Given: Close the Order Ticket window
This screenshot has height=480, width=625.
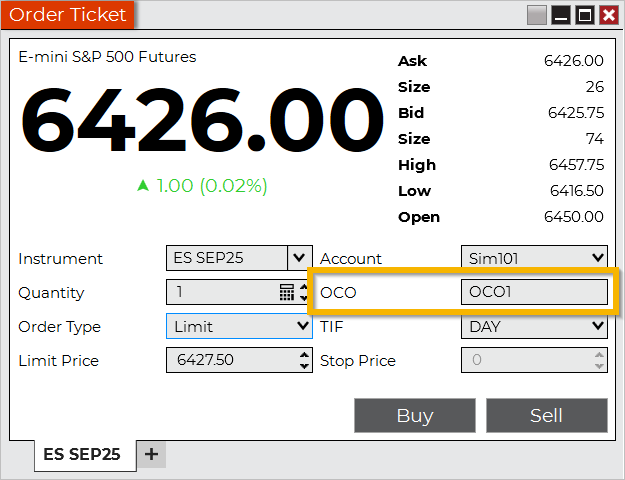Looking at the screenshot, I should [607, 15].
